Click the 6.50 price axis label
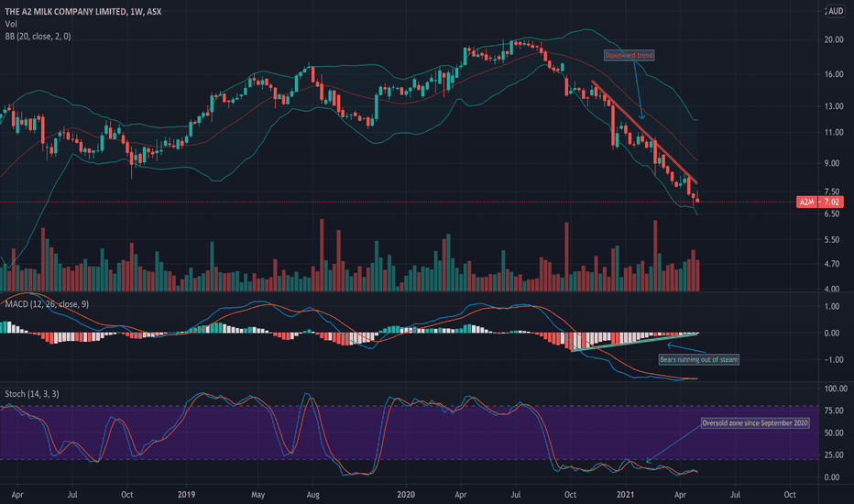 [x=832, y=214]
